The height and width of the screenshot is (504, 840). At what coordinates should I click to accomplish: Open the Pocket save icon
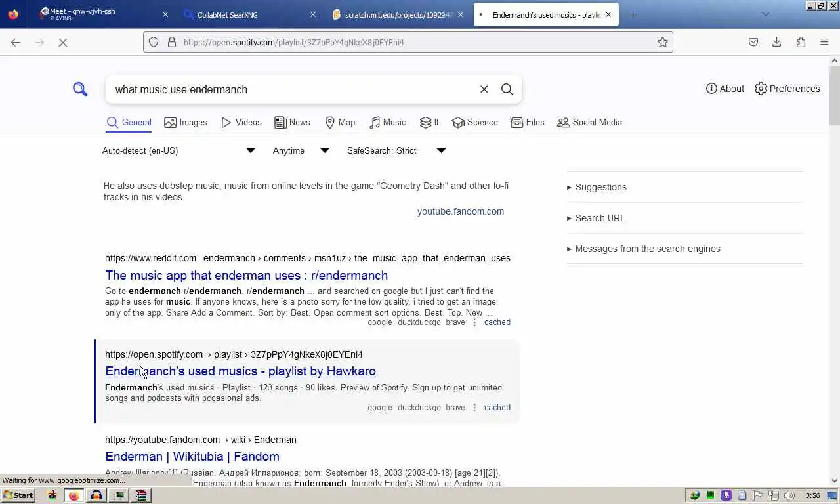click(753, 42)
